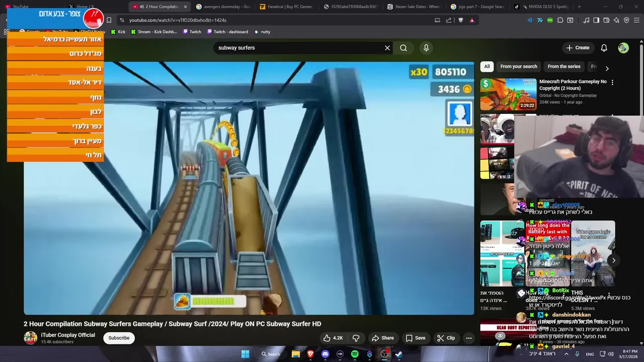The image size is (644, 362).
Task: Open Steam from the taskbar
Action: click(399, 354)
